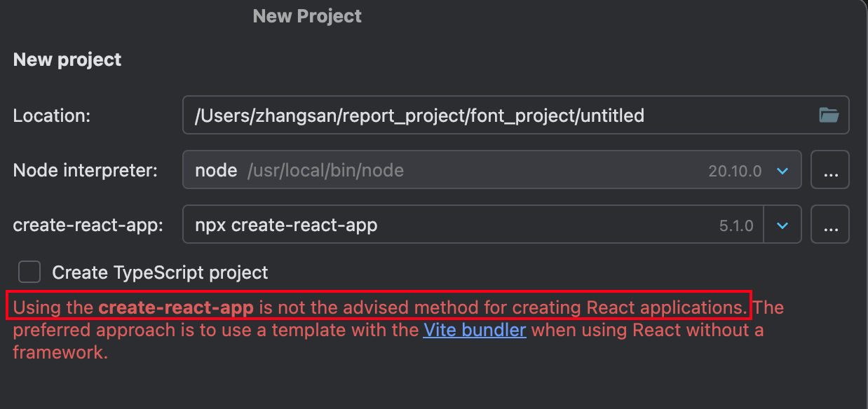Click the New Project window title
The height and width of the screenshot is (409, 868).
[307, 16]
